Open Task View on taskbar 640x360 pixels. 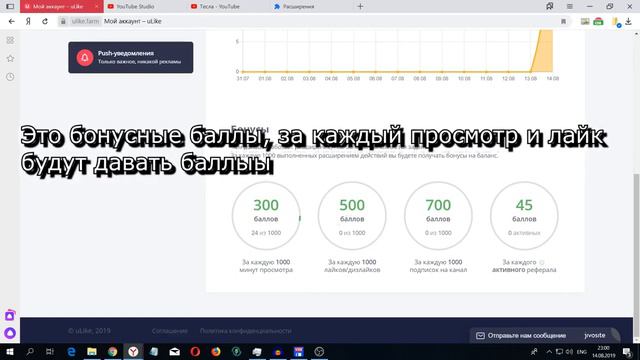point(50,351)
